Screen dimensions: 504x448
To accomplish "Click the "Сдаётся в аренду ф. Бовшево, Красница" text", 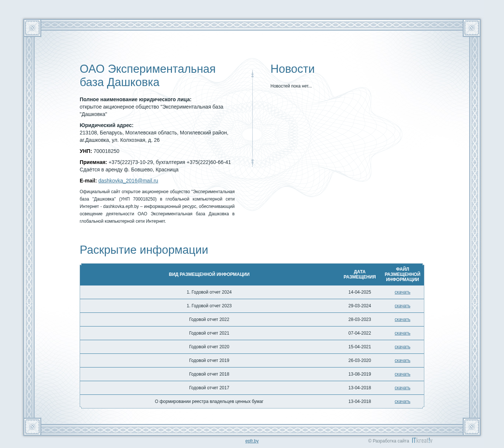I will [129, 170].
